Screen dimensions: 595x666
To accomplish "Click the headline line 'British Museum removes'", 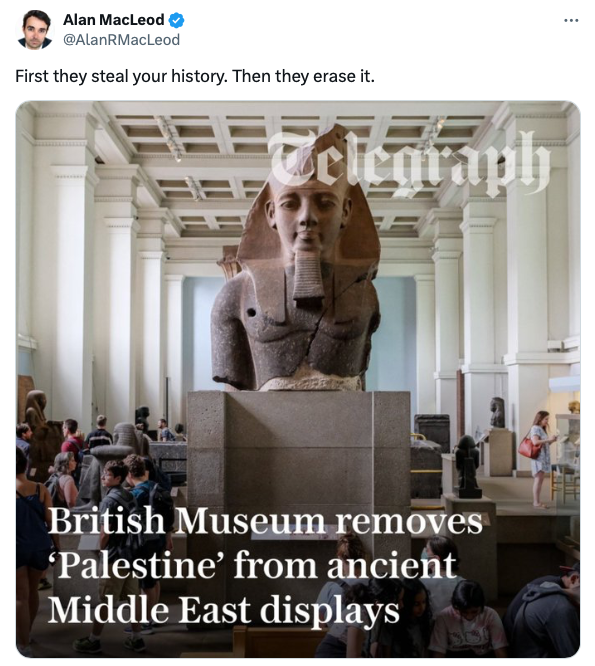I will [x=265, y=521].
